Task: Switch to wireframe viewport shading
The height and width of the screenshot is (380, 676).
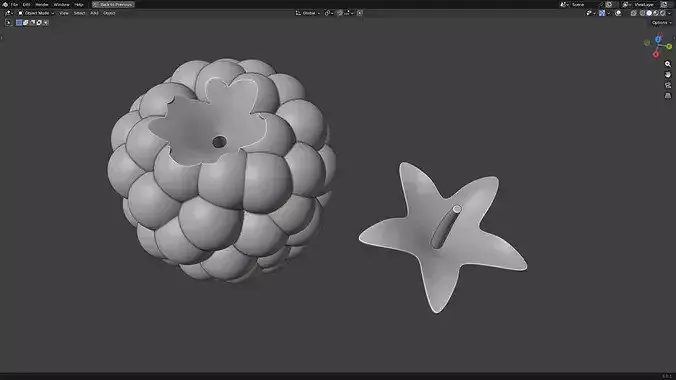Action: (x=642, y=13)
